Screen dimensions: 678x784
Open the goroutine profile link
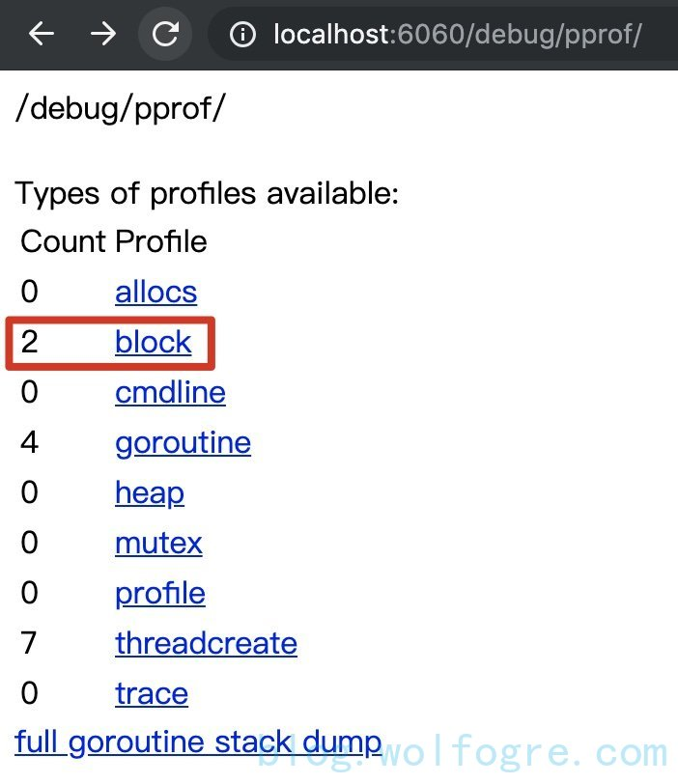(183, 442)
